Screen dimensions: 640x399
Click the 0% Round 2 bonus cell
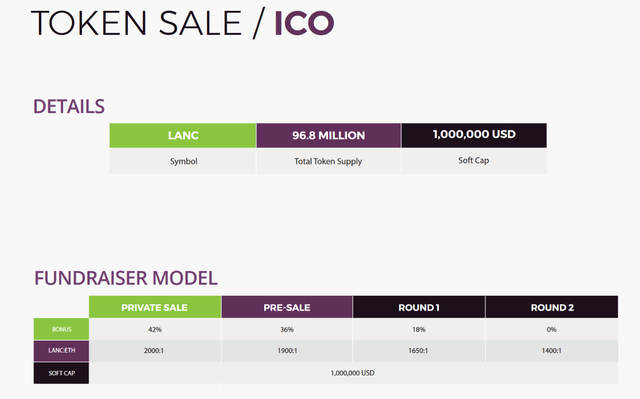[552, 329]
